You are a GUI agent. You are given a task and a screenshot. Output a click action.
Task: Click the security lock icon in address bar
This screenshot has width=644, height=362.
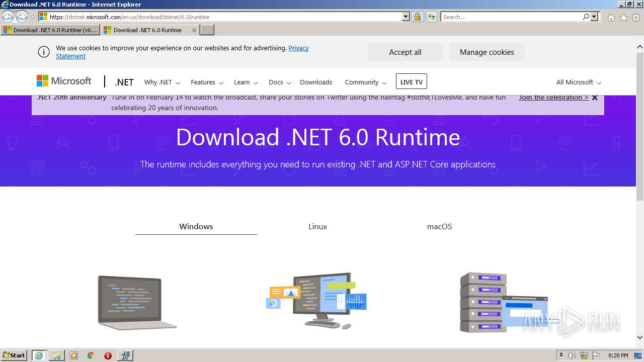[417, 17]
